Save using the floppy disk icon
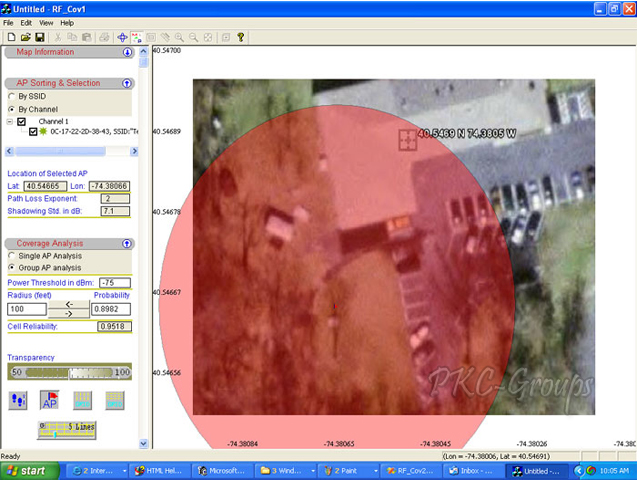640x480 pixels. point(40,38)
